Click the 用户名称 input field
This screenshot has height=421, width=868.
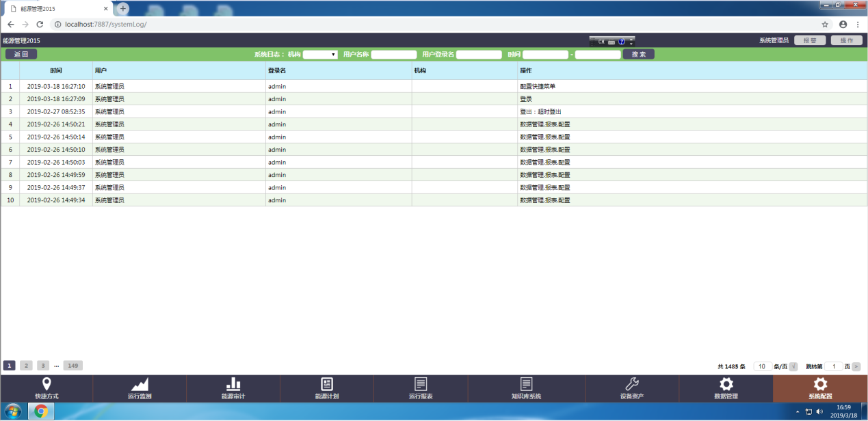click(394, 55)
